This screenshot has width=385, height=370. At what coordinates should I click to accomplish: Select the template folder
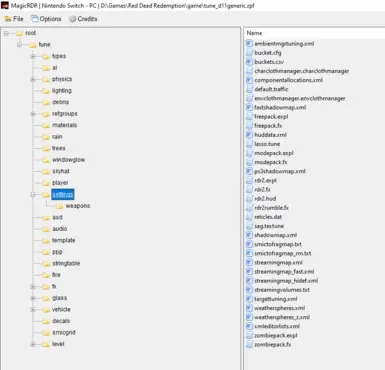tap(63, 240)
